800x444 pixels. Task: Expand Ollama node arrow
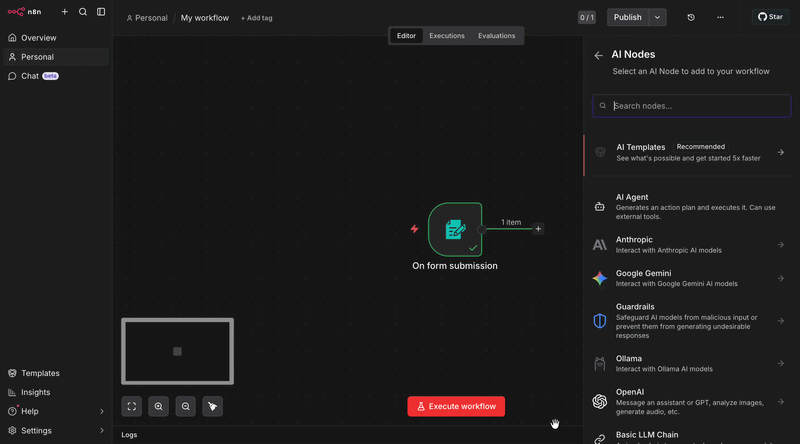[781, 363]
